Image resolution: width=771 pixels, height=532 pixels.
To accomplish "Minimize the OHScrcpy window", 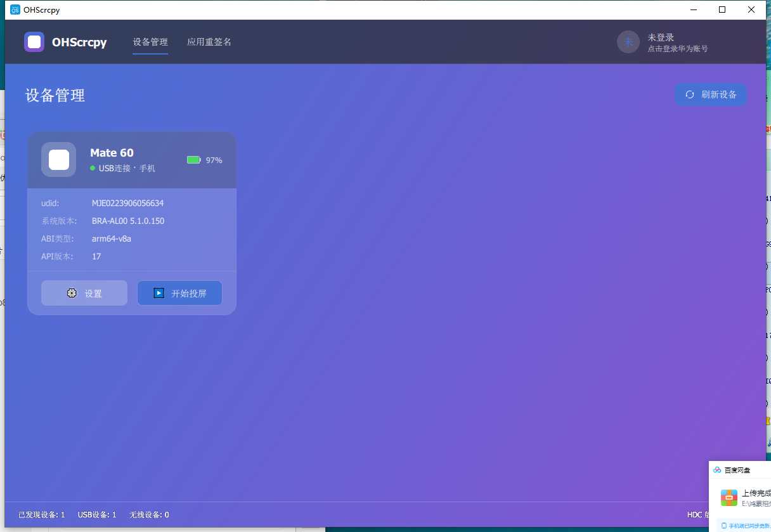I will [x=693, y=10].
